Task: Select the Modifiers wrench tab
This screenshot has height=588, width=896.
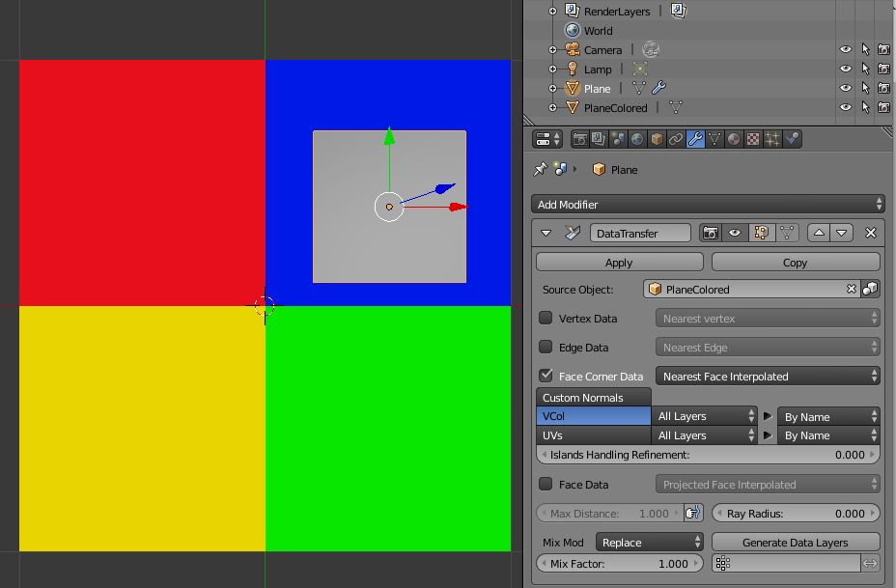Action: click(x=695, y=139)
